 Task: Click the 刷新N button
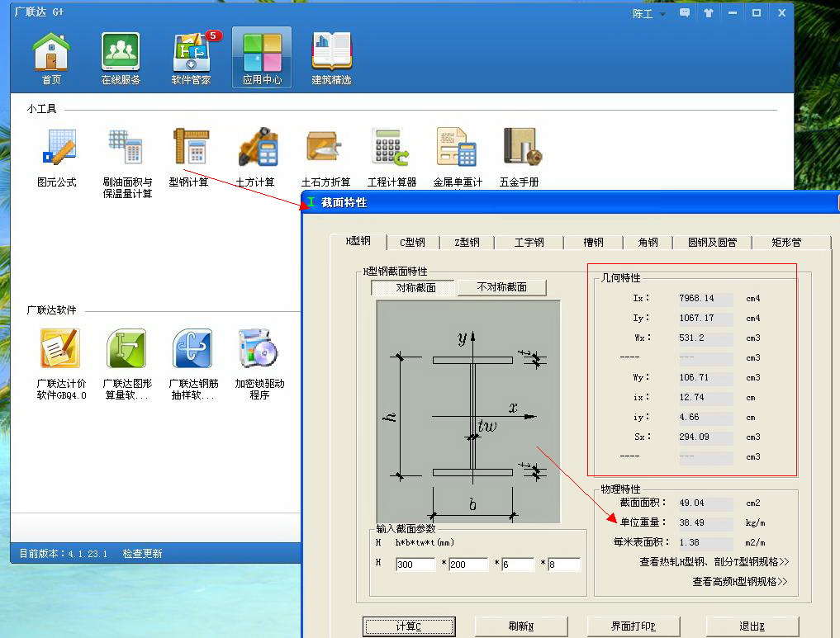click(x=520, y=626)
